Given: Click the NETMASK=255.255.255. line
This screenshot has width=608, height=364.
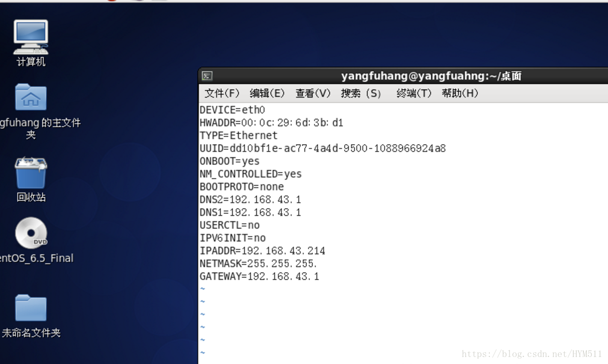Looking at the screenshot, I should (258, 264).
